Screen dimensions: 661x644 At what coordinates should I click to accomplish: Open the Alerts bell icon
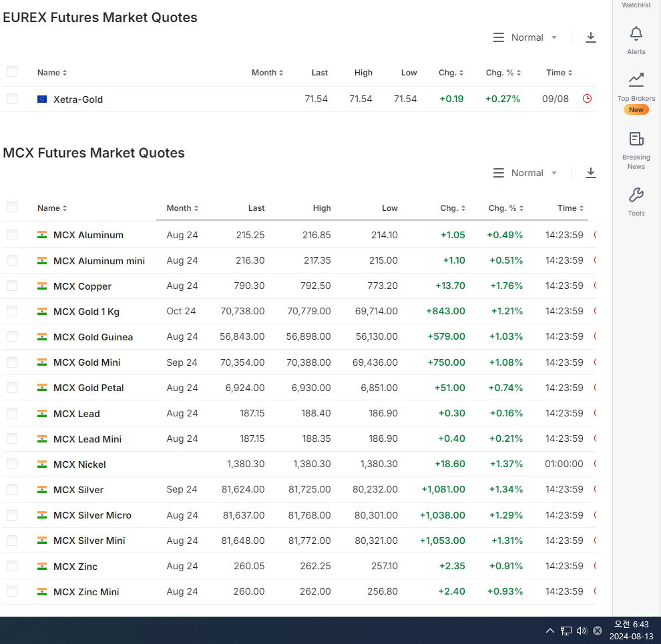[x=636, y=34]
